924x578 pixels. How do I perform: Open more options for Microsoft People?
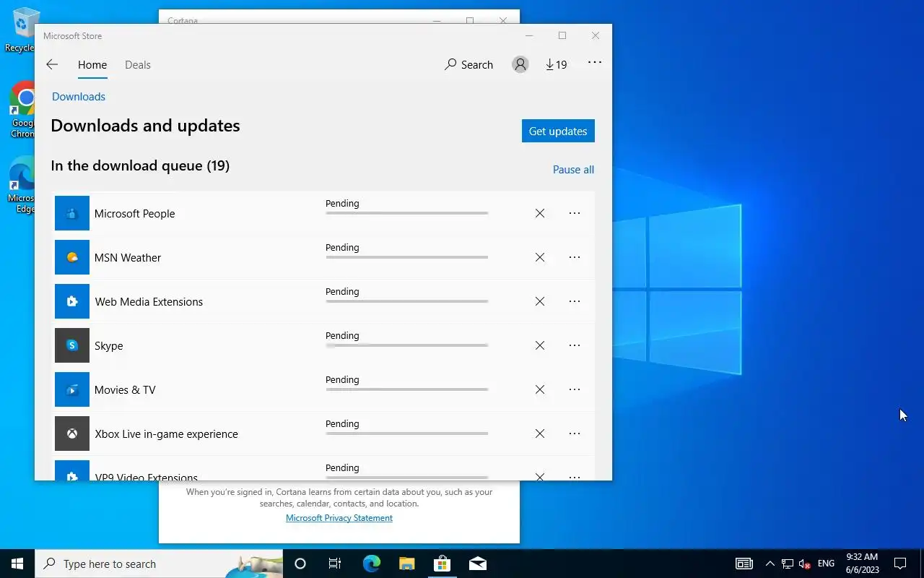coord(575,213)
